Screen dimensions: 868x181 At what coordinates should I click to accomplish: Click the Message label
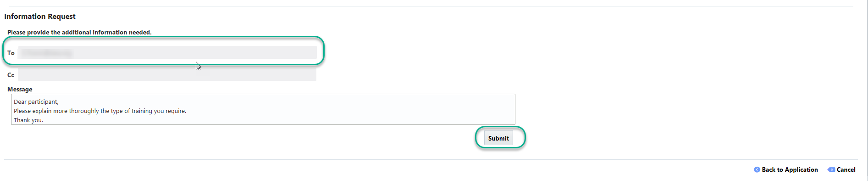(20, 89)
